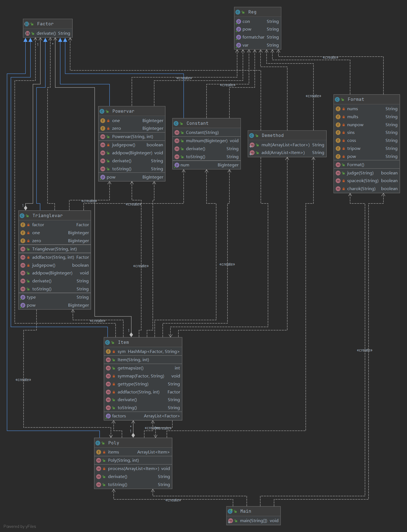Select the Constant class title
Screen dimensions: 407x532
click(x=197, y=123)
